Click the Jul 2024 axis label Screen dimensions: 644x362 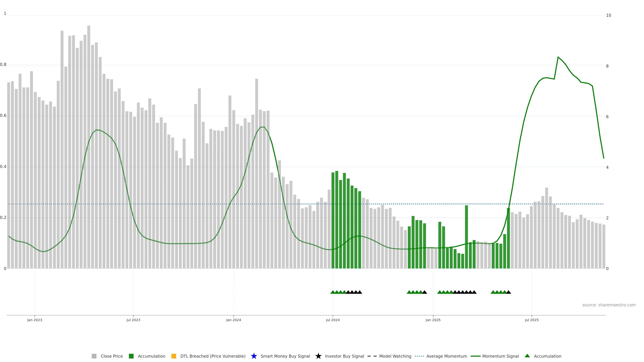click(x=333, y=320)
